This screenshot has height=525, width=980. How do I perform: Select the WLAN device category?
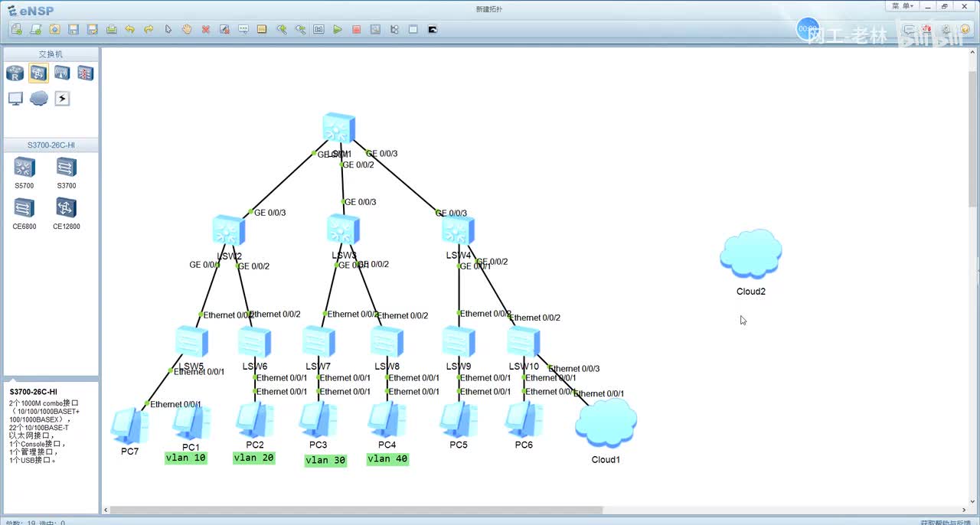tap(62, 73)
